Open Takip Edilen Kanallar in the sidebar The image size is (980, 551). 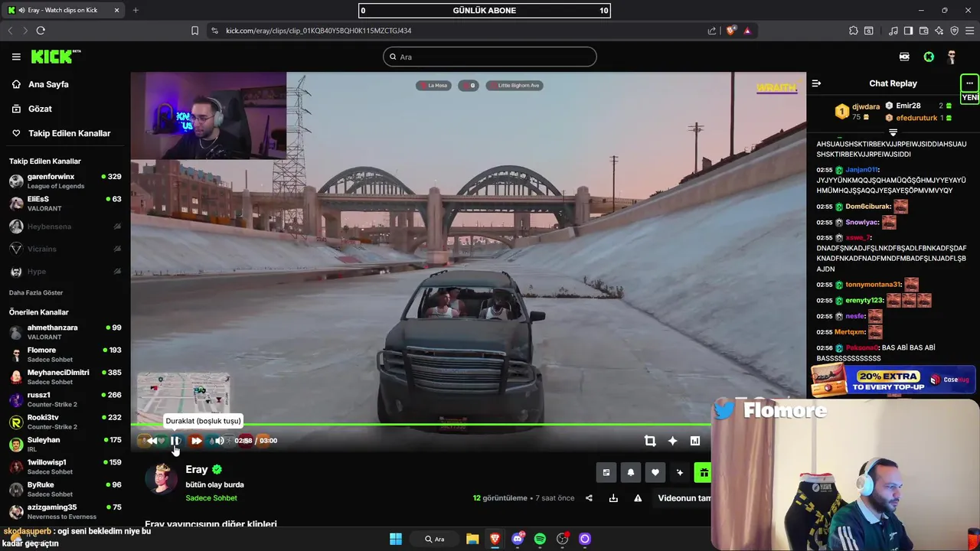(x=69, y=133)
